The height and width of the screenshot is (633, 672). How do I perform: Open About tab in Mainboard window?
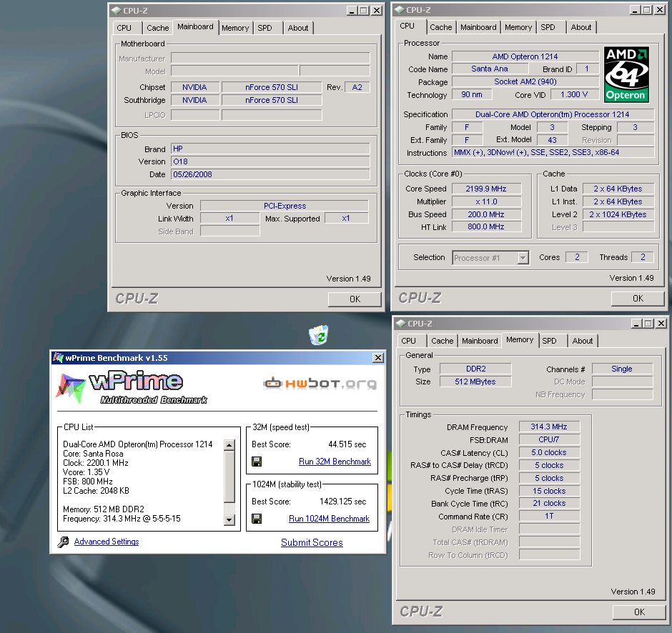pos(298,28)
